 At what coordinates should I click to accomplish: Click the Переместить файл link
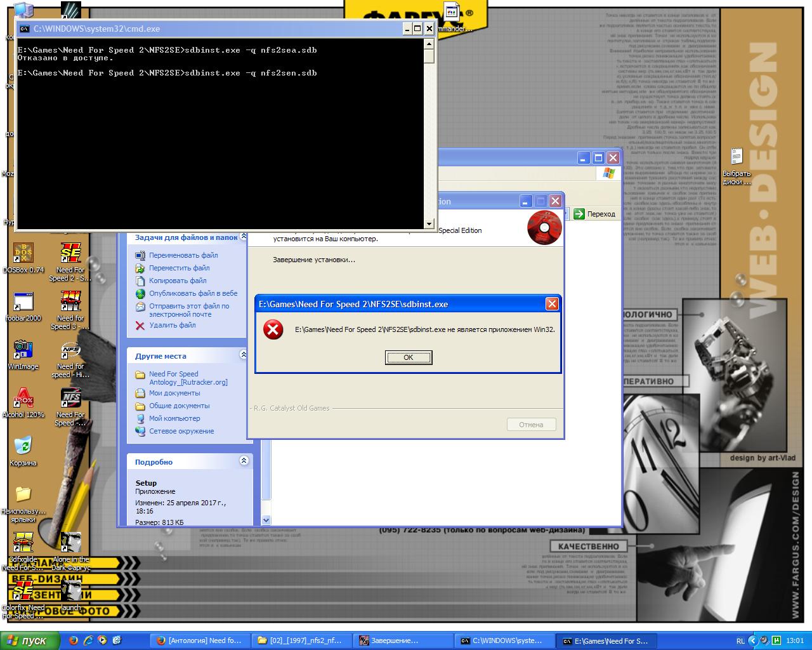[x=180, y=268]
